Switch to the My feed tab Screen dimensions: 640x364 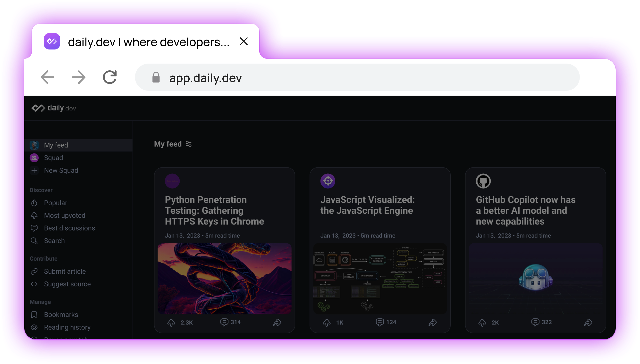[56, 145]
